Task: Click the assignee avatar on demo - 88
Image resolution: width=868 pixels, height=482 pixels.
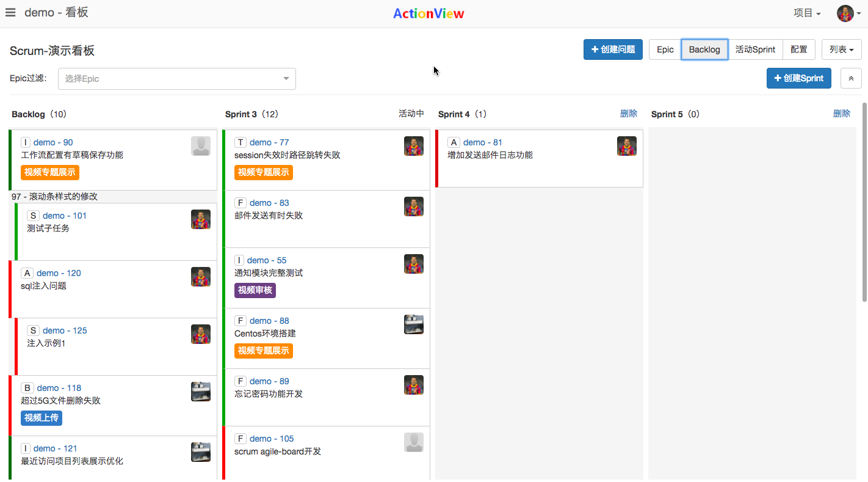Action: click(414, 324)
